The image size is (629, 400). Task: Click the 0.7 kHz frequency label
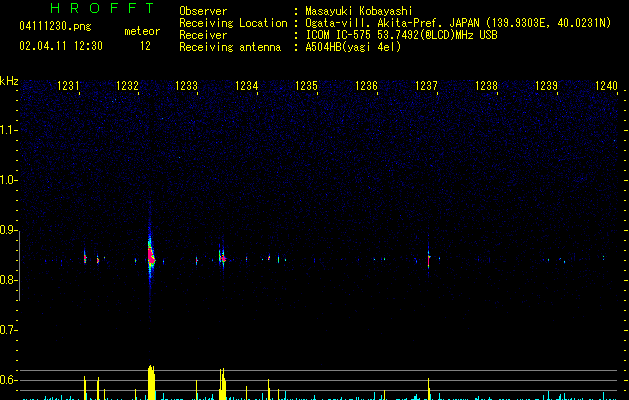(8, 330)
